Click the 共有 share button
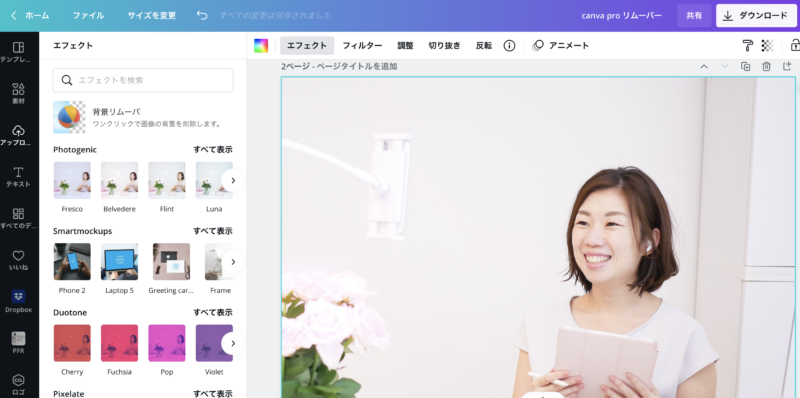 [694, 15]
